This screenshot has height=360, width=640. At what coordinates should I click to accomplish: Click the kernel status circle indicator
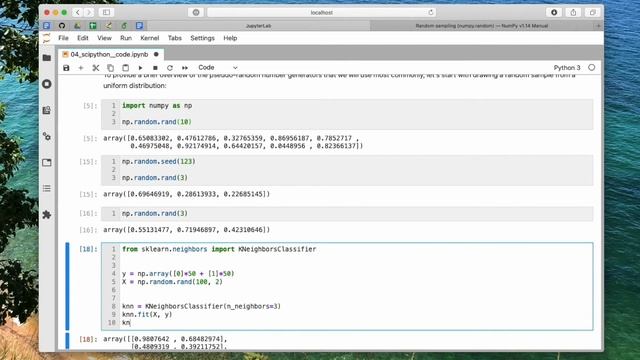point(592,67)
